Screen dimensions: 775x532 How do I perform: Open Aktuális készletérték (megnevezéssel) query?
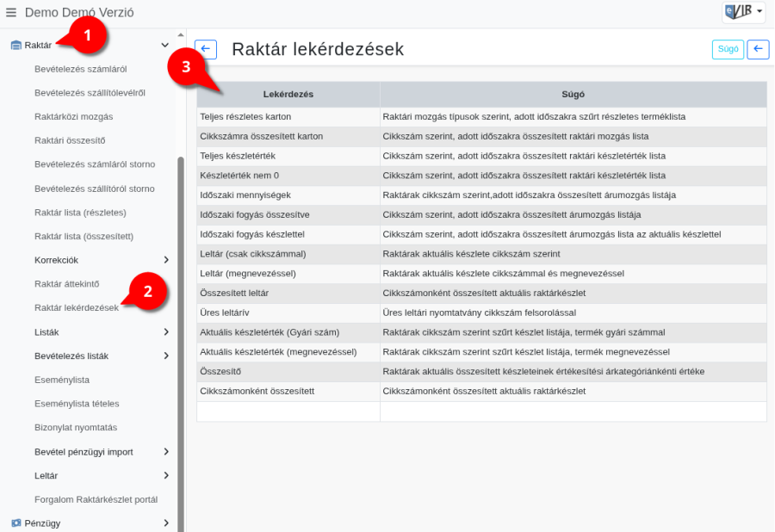pos(278,352)
